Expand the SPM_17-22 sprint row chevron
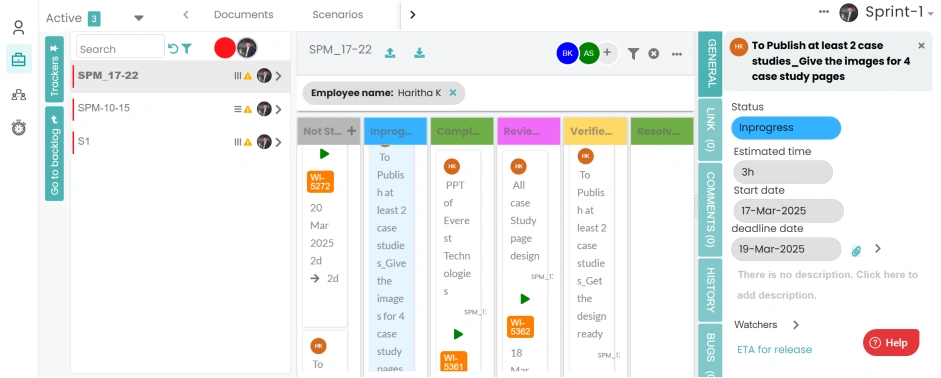Screen dimensions: 941x378 (278, 76)
